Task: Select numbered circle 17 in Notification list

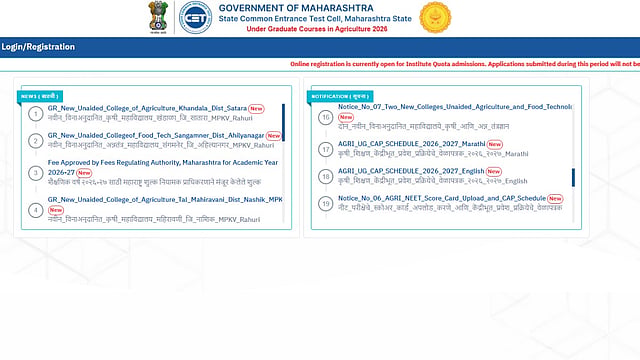Action: click(325, 149)
